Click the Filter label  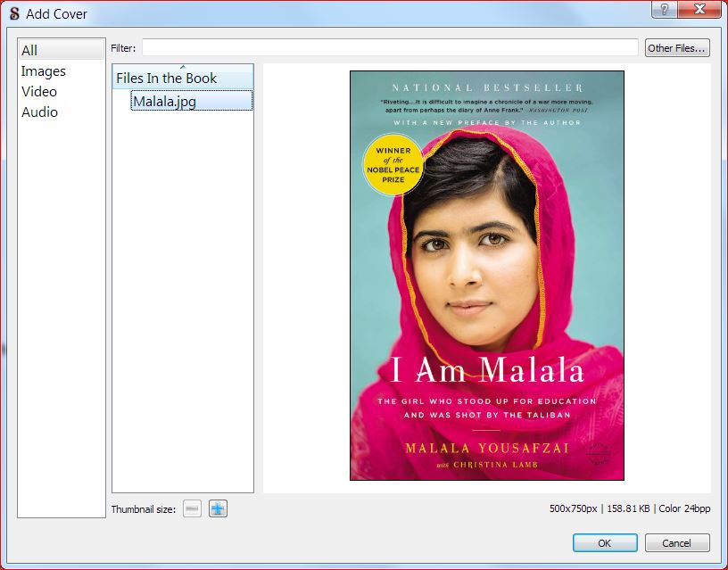click(123, 48)
